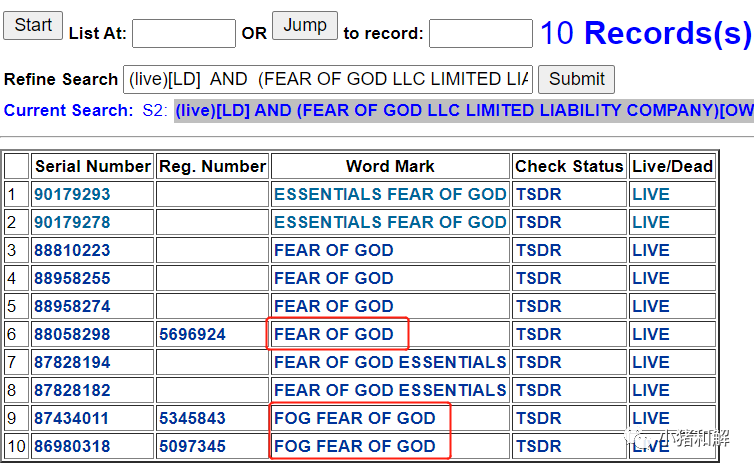Click LIVE status in row 8
The width and height of the screenshot is (754, 471).
coord(651,390)
